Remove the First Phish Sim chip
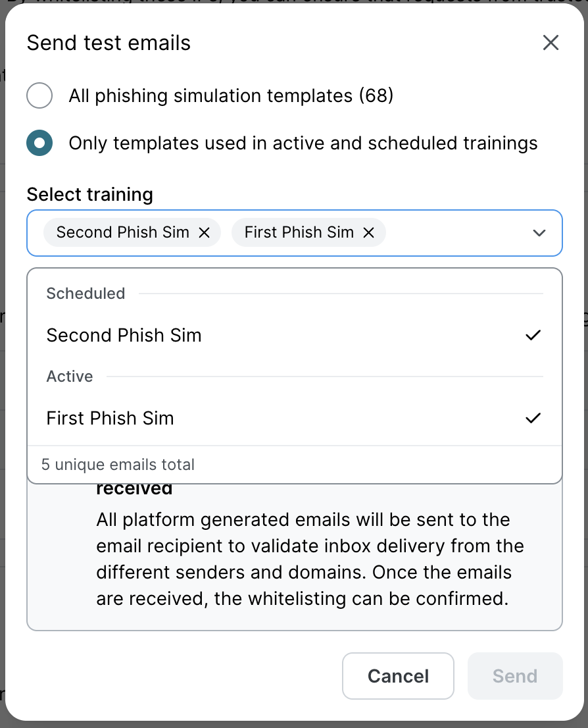The width and height of the screenshot is (588, 728). pos(369,233)
